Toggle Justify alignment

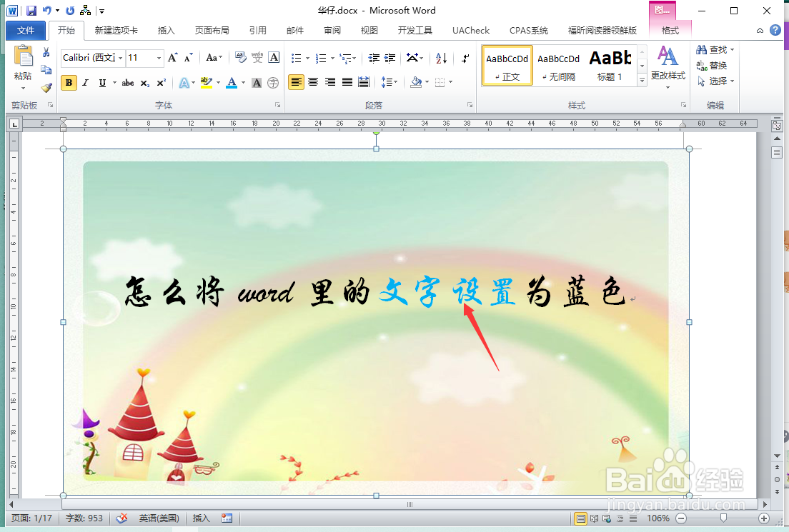coord(347,82)
